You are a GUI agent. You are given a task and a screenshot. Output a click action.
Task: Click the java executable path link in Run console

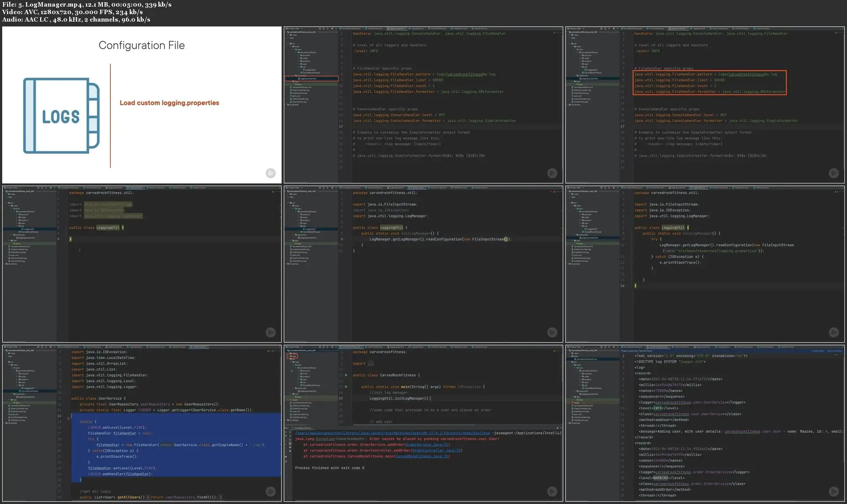[392, 433]
